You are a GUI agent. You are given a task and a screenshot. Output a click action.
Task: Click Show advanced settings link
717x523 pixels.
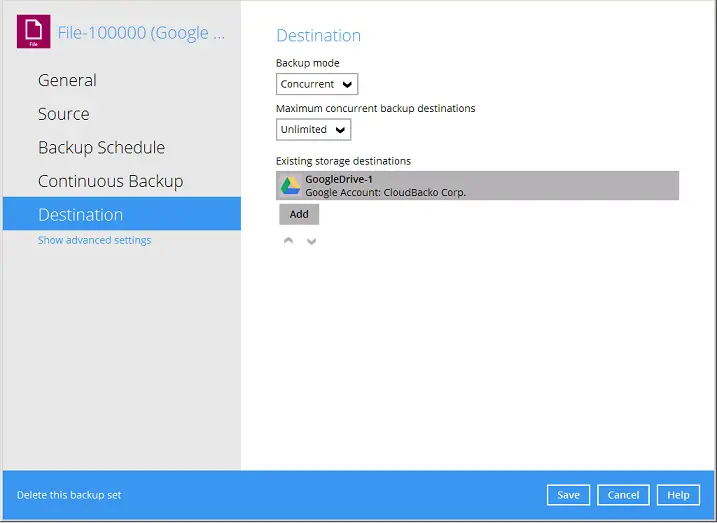pyautogui.click(x=94, y=241)
